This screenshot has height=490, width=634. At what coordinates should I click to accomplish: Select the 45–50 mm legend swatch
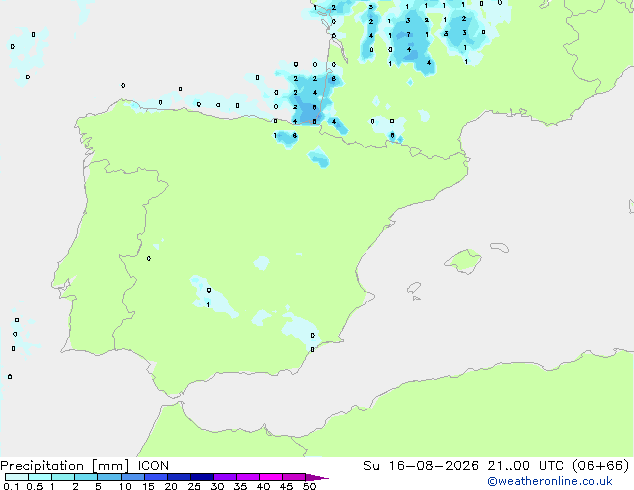click(x=294, y=477)
